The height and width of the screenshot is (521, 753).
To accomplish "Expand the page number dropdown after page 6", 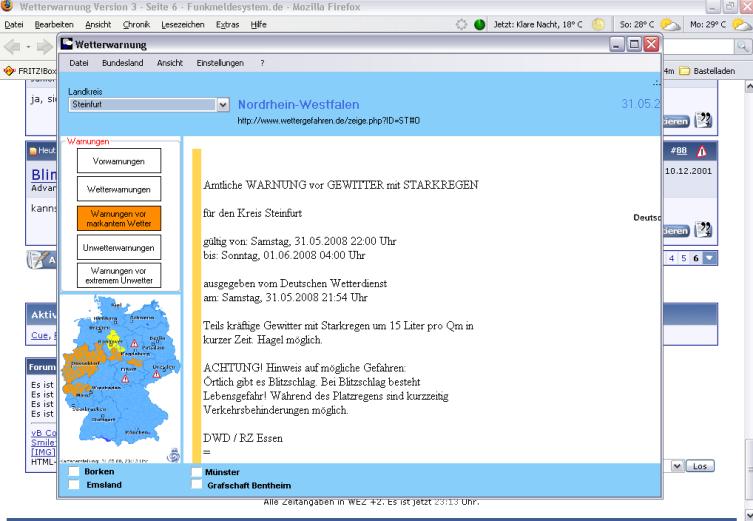I will coord(709,258).
